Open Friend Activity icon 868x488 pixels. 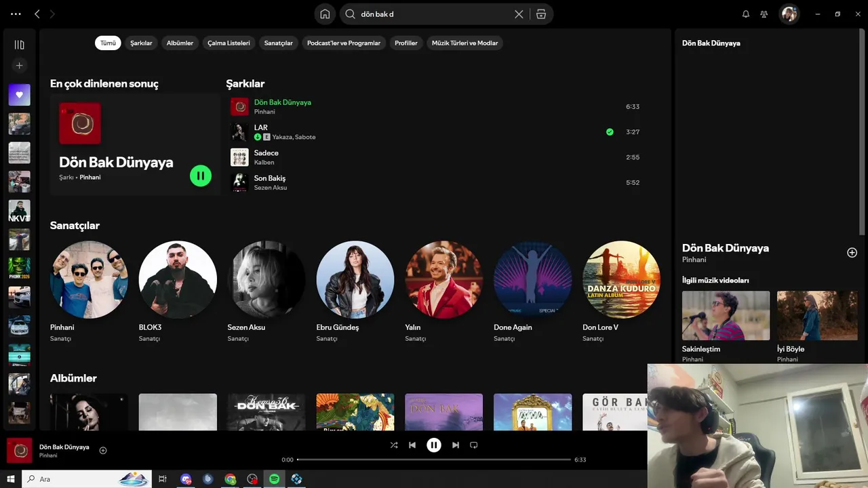tap(764, 14)
